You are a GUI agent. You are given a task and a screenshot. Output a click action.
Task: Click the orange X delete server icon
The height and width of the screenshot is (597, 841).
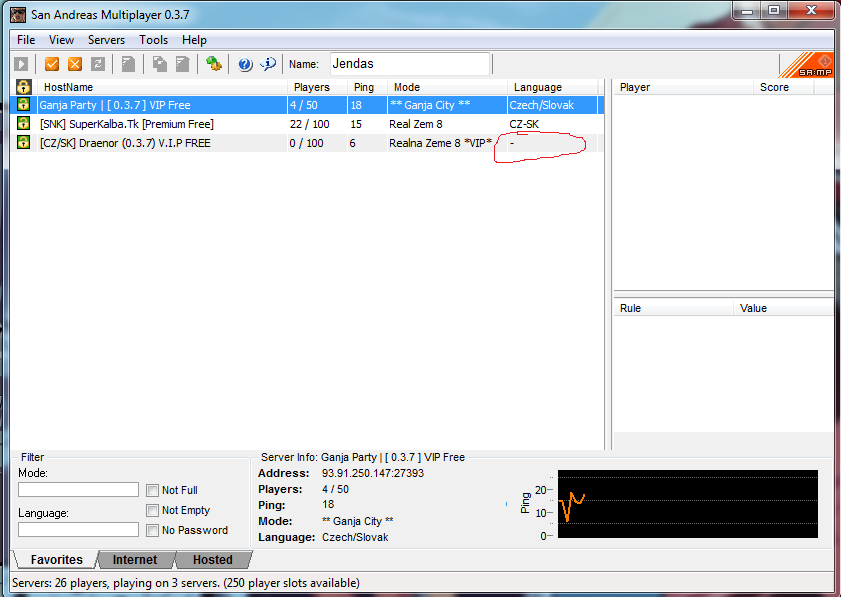point(75,64)
